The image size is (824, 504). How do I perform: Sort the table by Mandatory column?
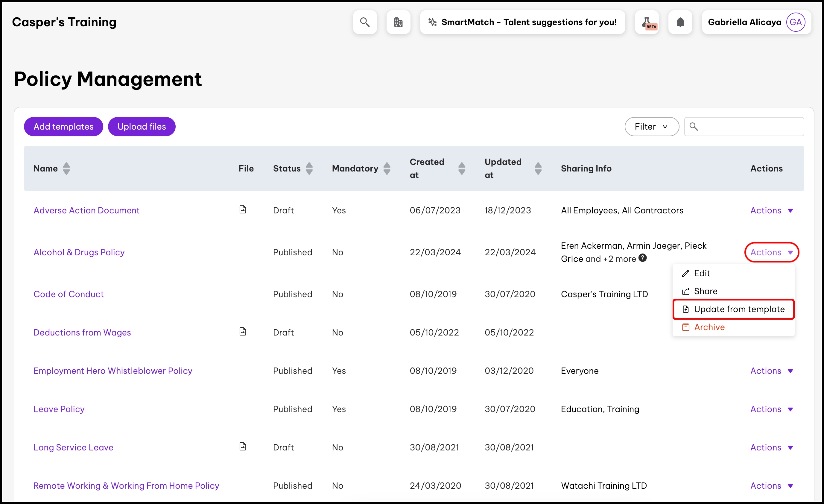pos(387,168)
